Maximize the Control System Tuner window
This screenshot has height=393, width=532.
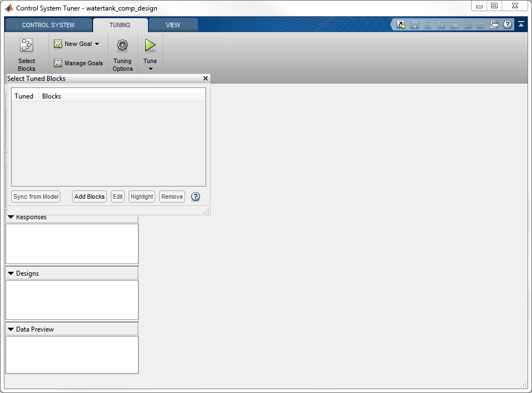click(x=494, y=6)
